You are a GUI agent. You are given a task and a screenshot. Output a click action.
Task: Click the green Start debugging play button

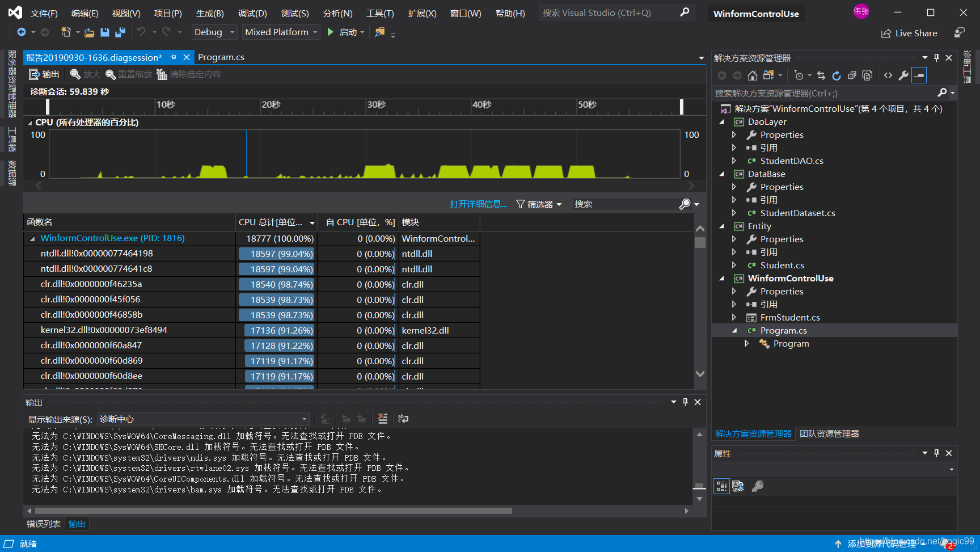click(331, 32)
